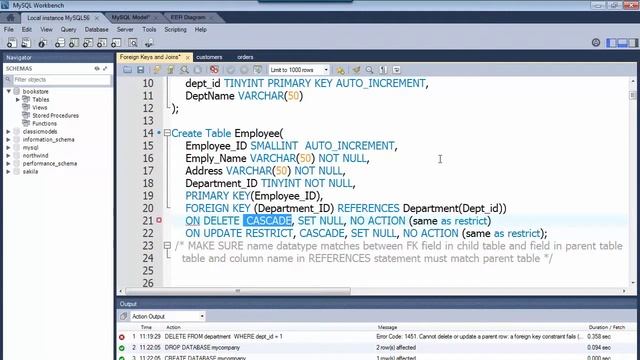This screenshot has height=360, width=640.
Task: Open the feedback smiley icon
Action: tap(596, 42)
